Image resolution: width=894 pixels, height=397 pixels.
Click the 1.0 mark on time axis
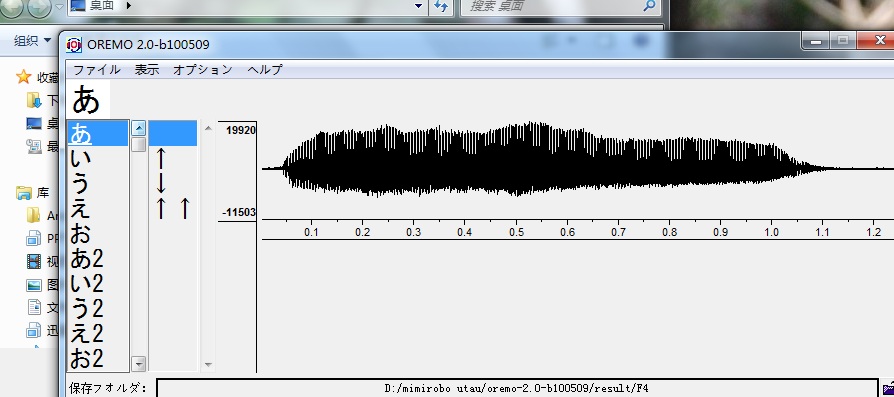[771, 232]
